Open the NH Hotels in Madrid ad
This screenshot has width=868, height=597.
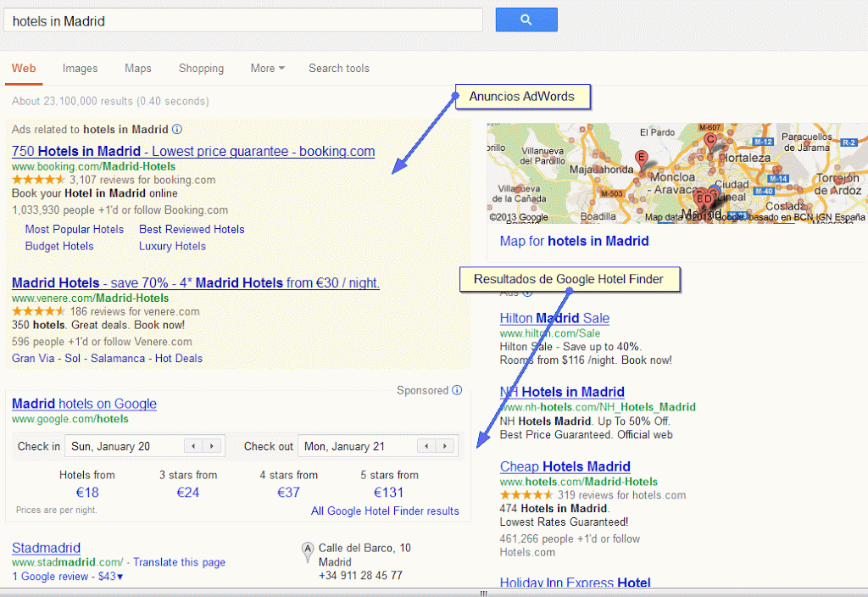(562, 392)
